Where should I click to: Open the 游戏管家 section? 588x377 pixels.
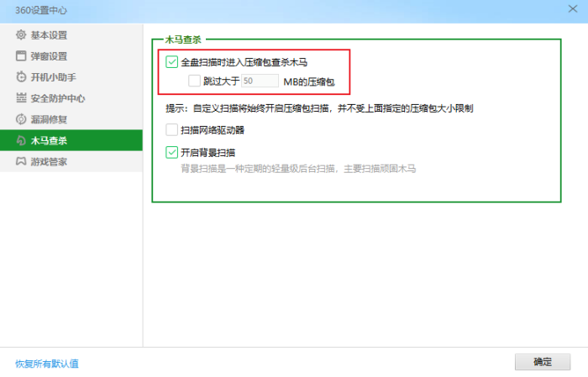pos(71,161)
